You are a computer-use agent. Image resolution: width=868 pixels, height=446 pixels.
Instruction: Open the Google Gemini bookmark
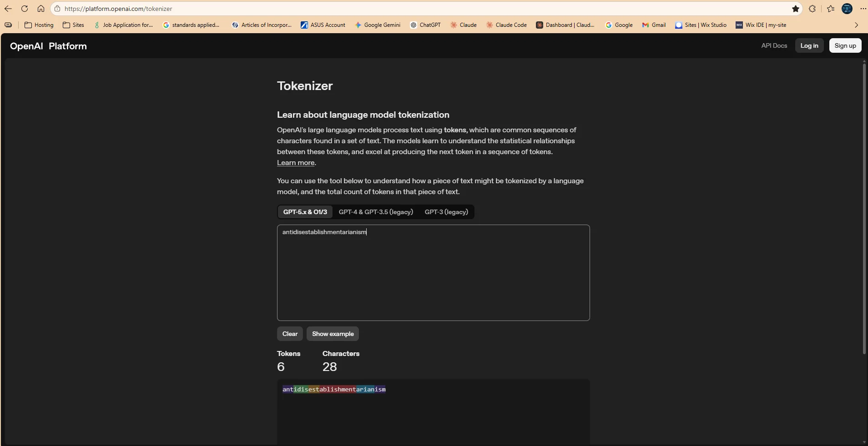(x=378, y=25)
